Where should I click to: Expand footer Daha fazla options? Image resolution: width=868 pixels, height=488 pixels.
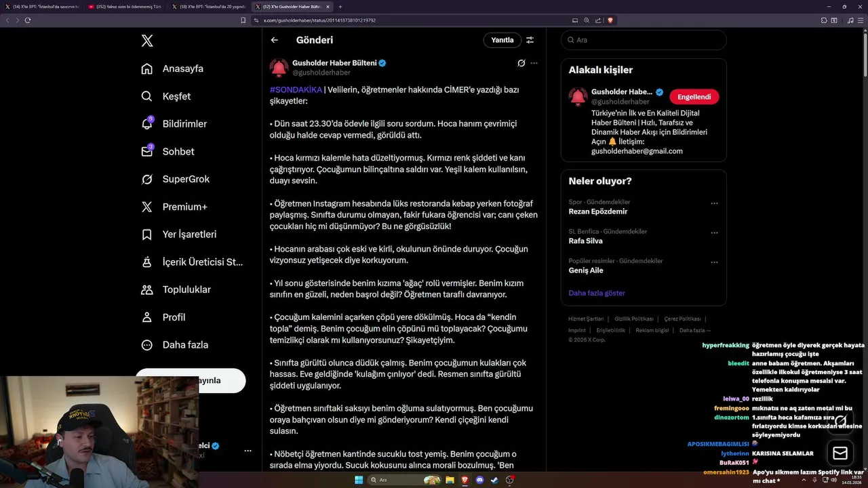695,330
